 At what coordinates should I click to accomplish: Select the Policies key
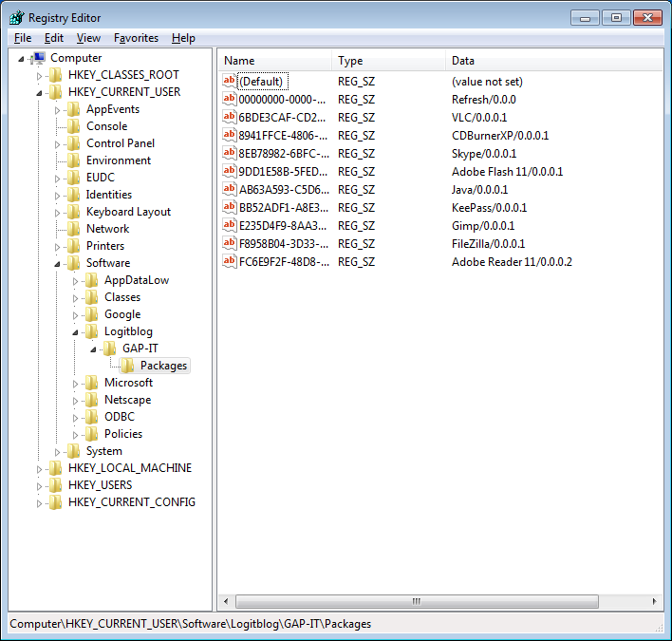point(123,434)
